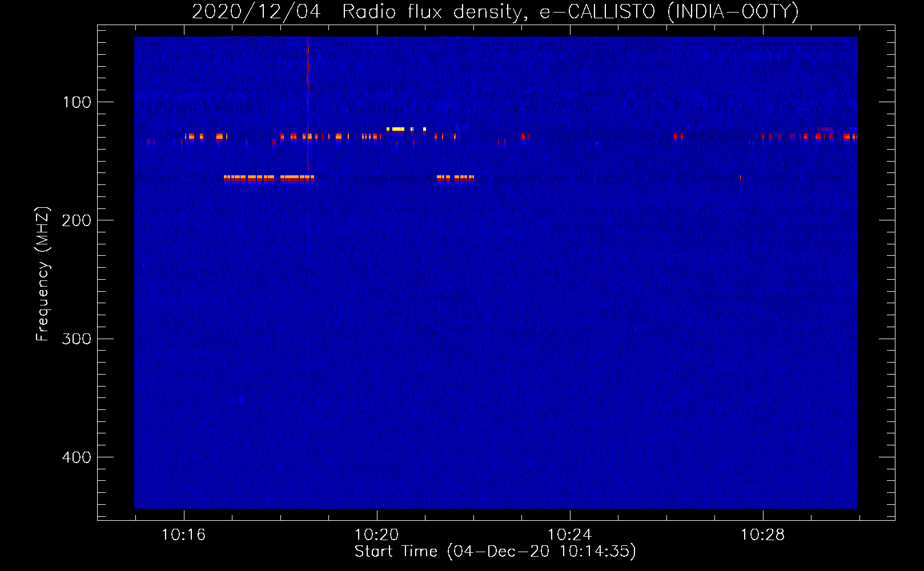Image resolution: width=924 pixels, height=571 pixels.
Task: Click the 300 frequency tick label
Action: click(x=77, y=339)
